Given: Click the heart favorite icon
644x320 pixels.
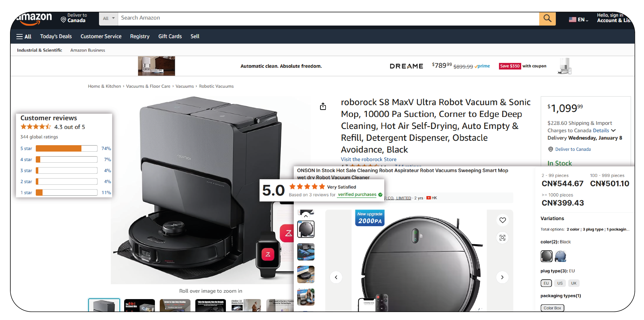Looking at the screenshot, I should 502,220.
